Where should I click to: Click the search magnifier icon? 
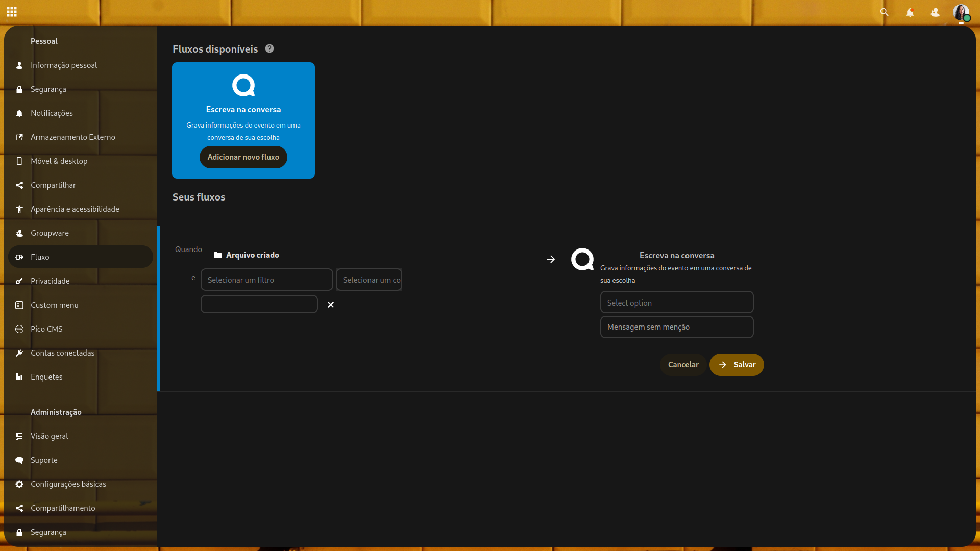pos(884,12)
